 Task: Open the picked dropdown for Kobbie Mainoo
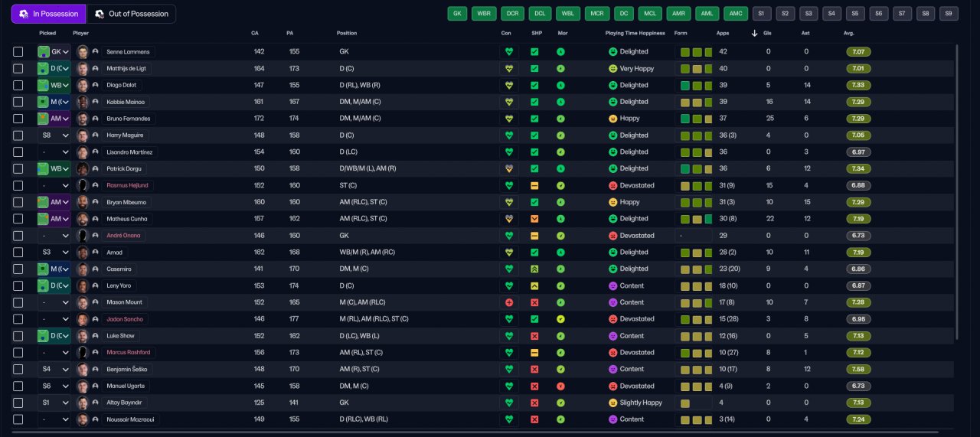(x=54, y=102)
